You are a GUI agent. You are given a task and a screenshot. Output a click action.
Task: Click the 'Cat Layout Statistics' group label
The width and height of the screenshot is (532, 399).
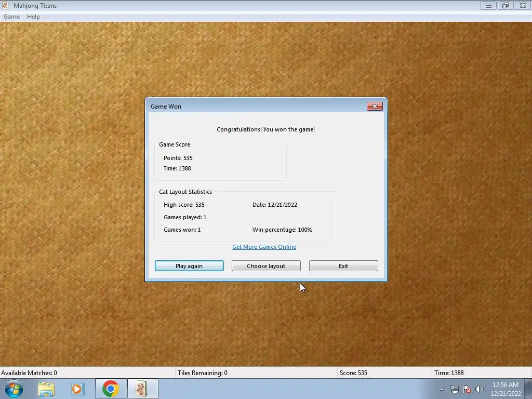point(185,192)
